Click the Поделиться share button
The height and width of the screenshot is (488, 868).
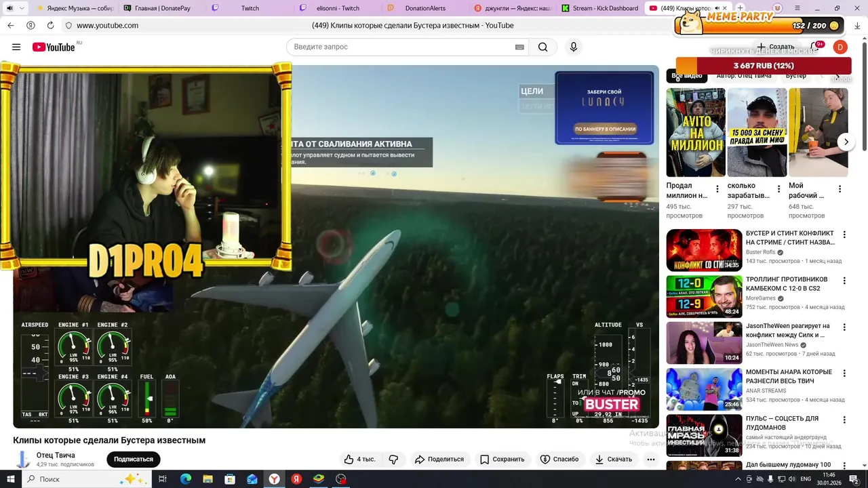(x=439, y=459)
